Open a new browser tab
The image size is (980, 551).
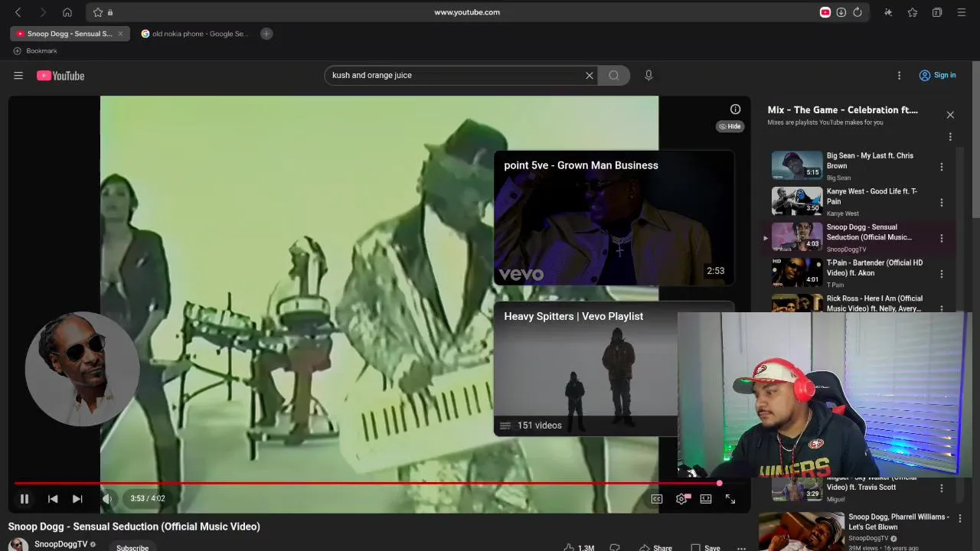click(266, 34)
